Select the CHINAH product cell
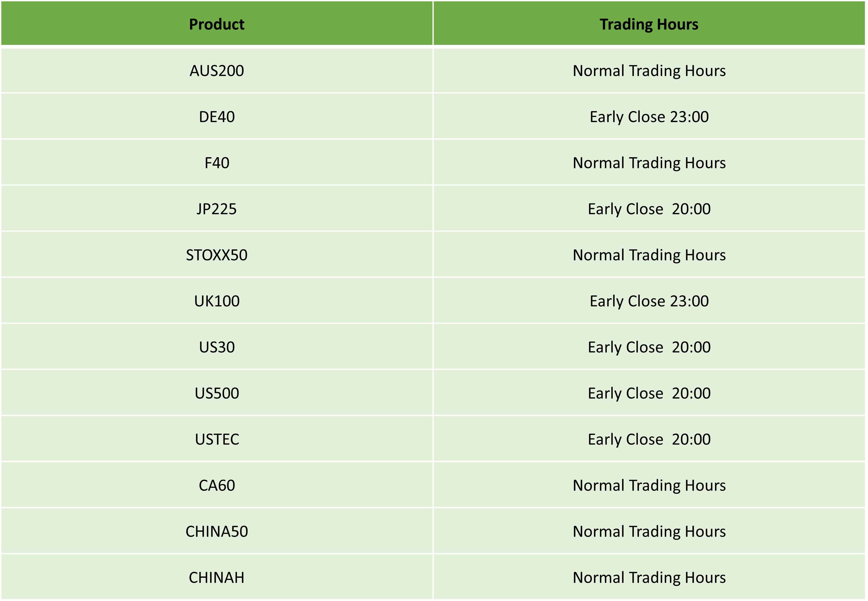The height and width of the screenshot is (601, 868). [217, 577]
